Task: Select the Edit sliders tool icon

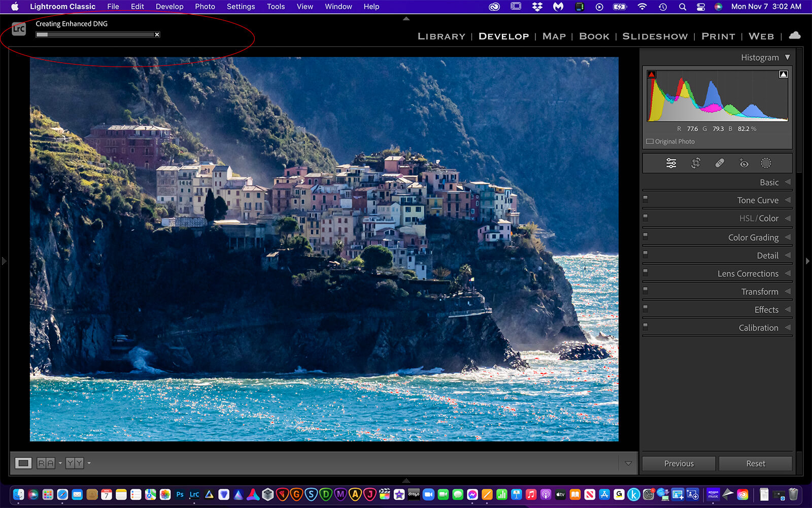Action: [671, 163]
